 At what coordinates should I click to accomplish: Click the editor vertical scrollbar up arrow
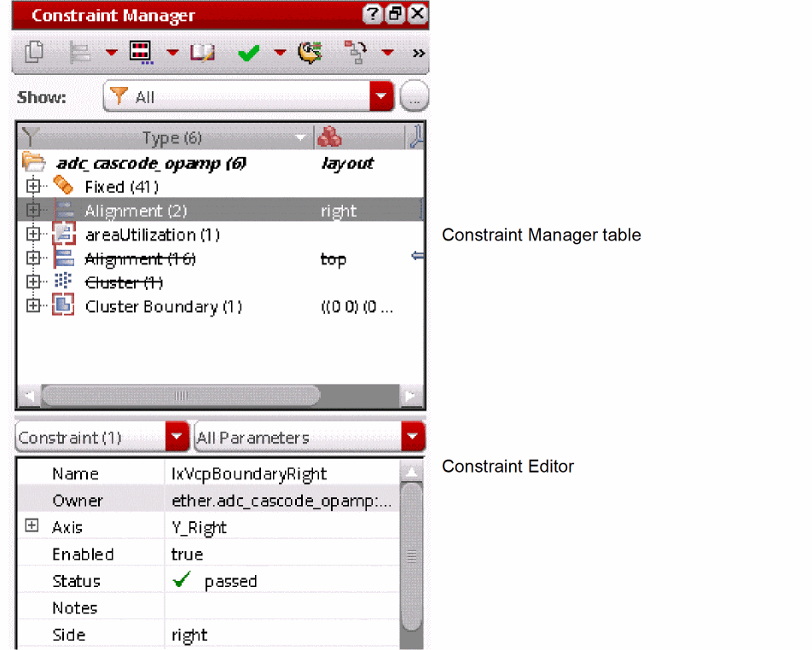click(412, 472)
